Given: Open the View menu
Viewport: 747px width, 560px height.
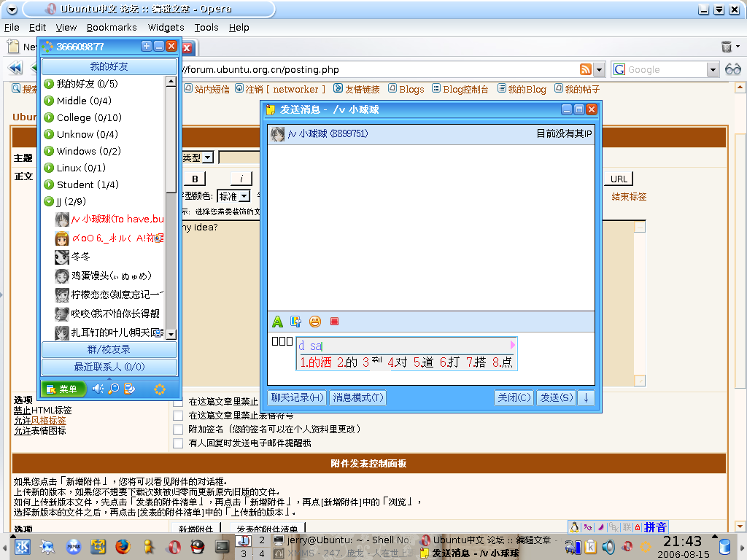Looking at the screenshot, I should point(66,28).
